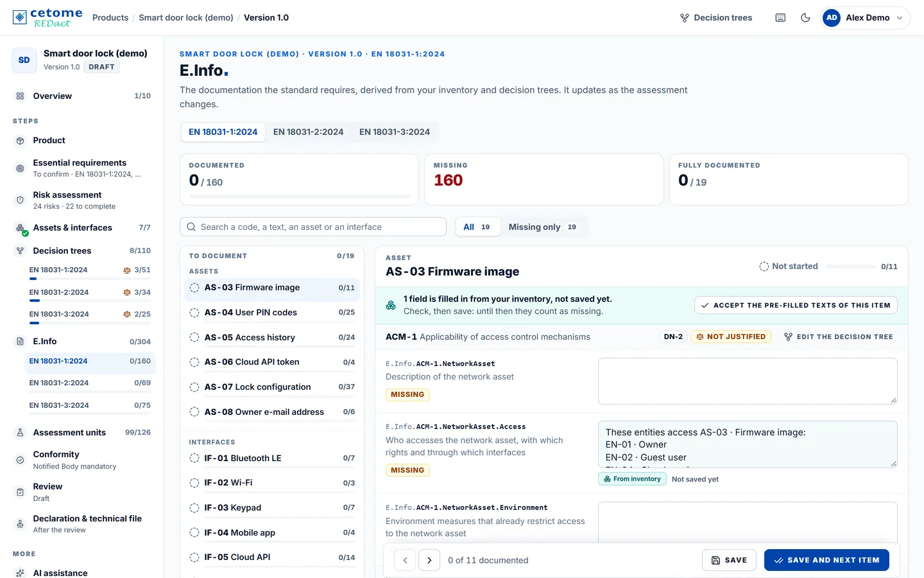Open Essential requirements step
The width and height of the screenshot is (924, 578).
click(x=82, y=168)
